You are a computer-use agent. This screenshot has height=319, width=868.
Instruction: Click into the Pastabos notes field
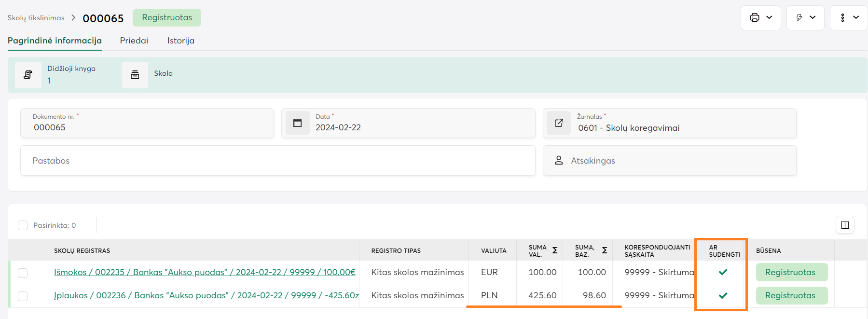(x=277, y=161)
